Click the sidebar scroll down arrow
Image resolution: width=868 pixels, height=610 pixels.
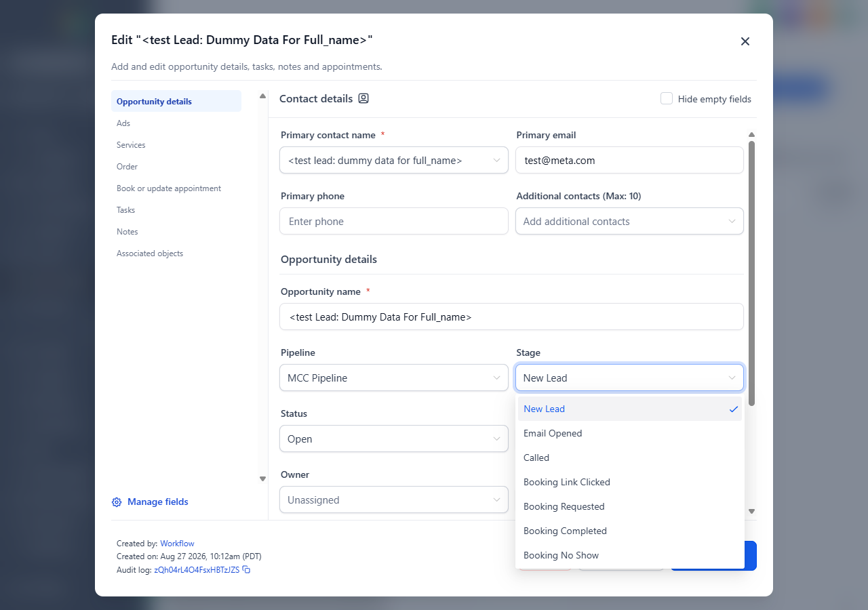[x=263, y=479]
